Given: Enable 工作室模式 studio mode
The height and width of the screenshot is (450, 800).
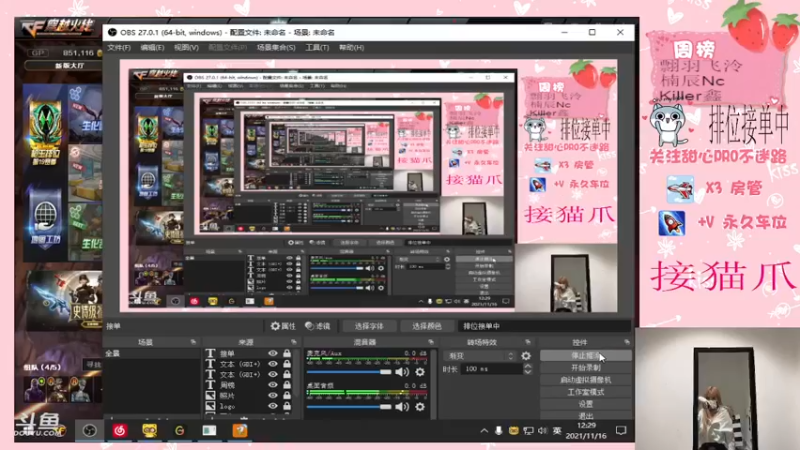Looking at the screenshot, I should click(585, 392).
